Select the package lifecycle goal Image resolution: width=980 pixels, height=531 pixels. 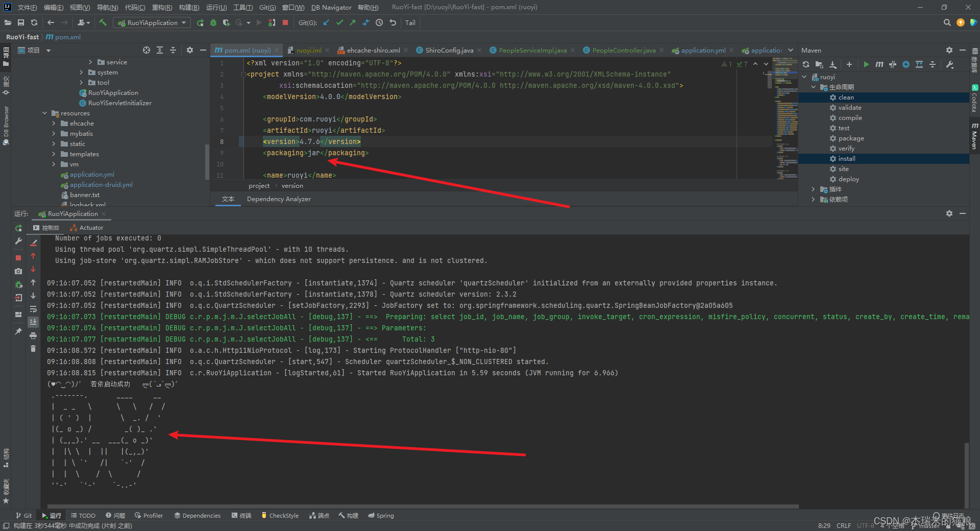884,138
